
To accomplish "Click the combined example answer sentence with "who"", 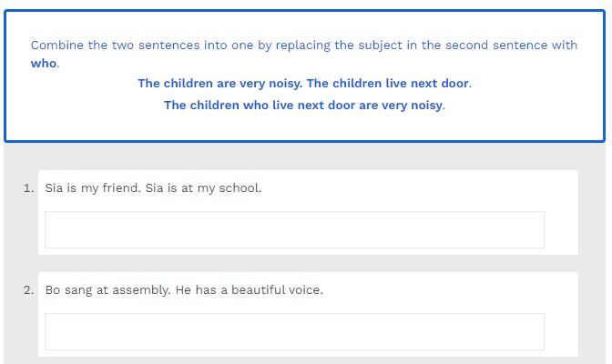I will (x=304, y=105).
